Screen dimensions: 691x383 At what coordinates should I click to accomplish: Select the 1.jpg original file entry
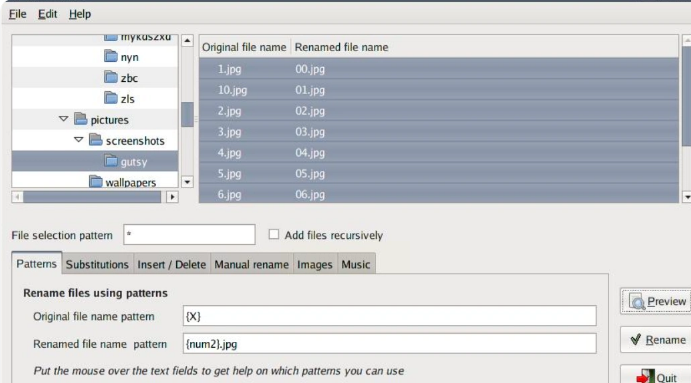[x=229, y=69]
